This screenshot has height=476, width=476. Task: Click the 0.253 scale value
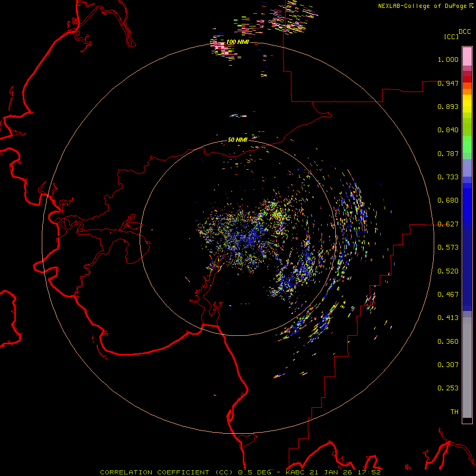(x=448, y=388)
